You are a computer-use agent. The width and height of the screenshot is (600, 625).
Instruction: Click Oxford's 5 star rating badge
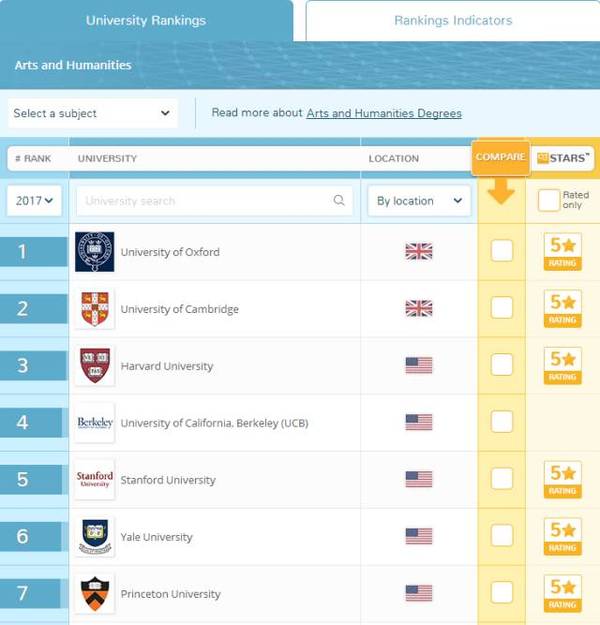click(x=563, y=252)
